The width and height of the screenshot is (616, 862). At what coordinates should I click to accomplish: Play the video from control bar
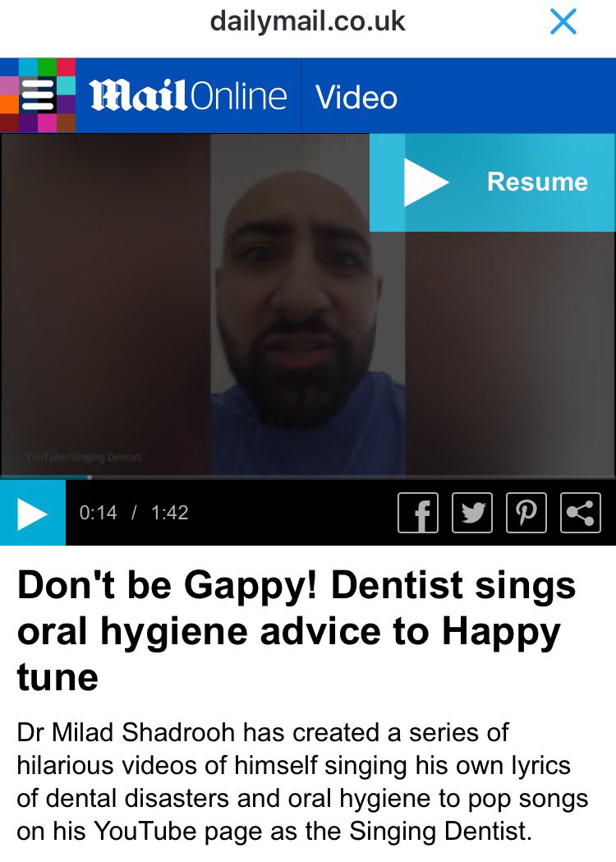pyautogui.click(x=32, y=513)
